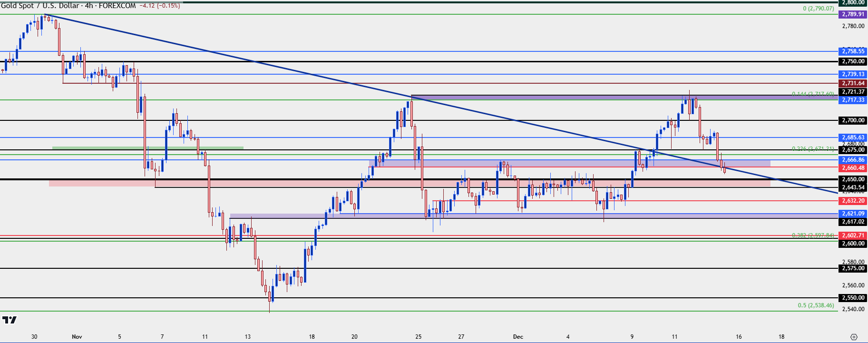Click the 30 date label on time axis
This screenshot has width=868, height=343.
[34, 337]
